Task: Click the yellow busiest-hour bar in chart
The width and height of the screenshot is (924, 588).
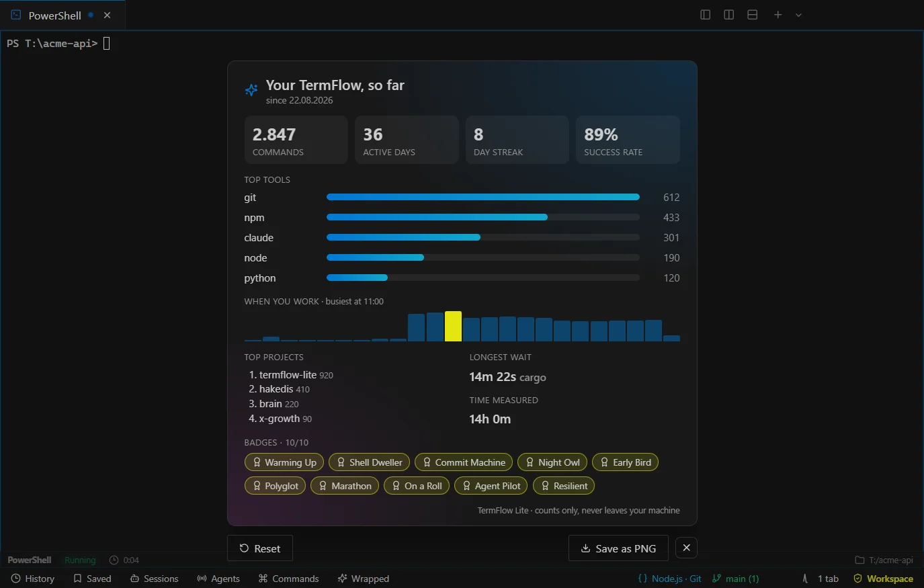Action: (453, 326)
